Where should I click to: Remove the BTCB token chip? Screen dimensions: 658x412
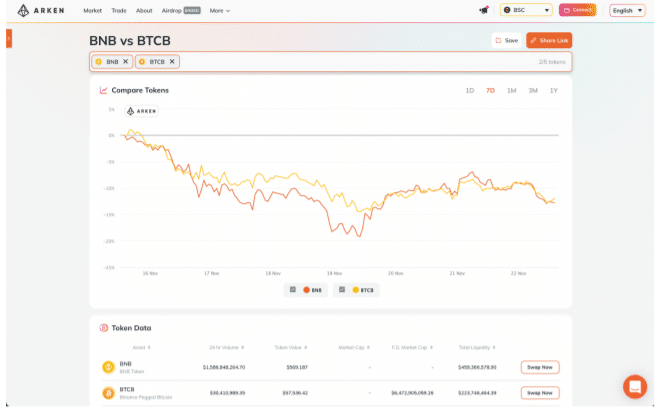click(x=172, y=62)
